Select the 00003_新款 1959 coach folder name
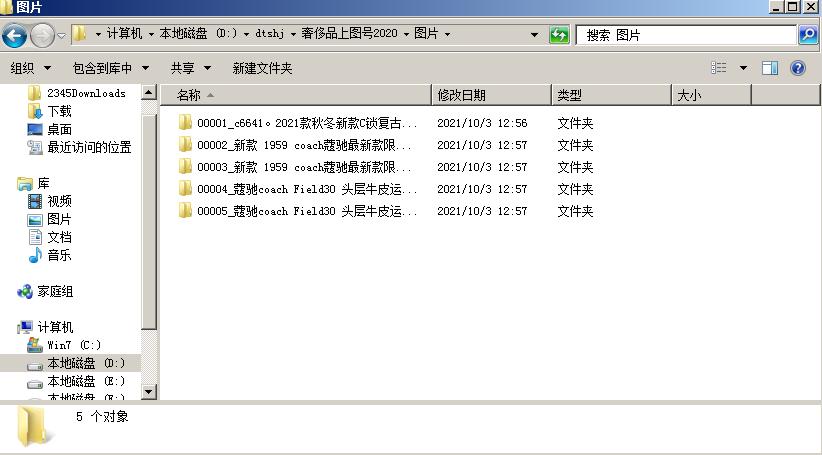Image resolution: width=822 pixels, height=455 pixels. tap(305, 167)
